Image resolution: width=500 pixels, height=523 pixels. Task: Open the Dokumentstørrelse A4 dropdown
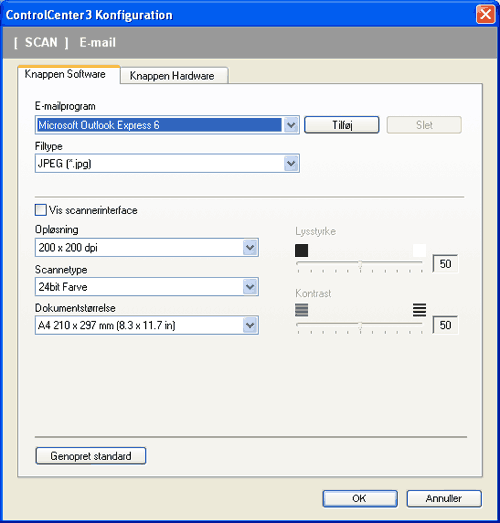250,325
